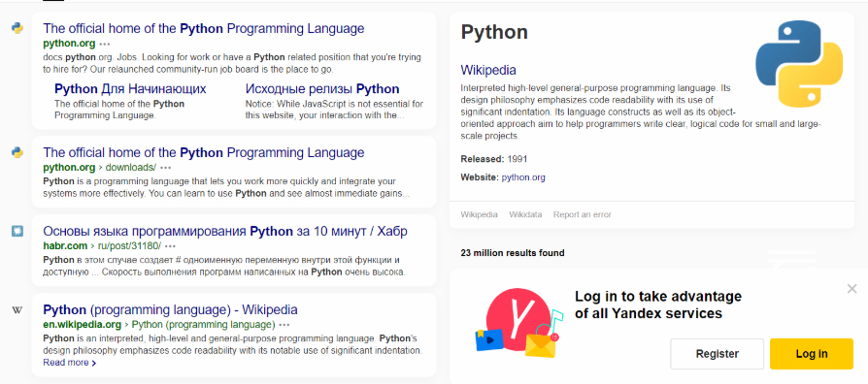The image size is (868, 384).
Task: Open the python.org downloads result title
Action: [x=204, y=152]
